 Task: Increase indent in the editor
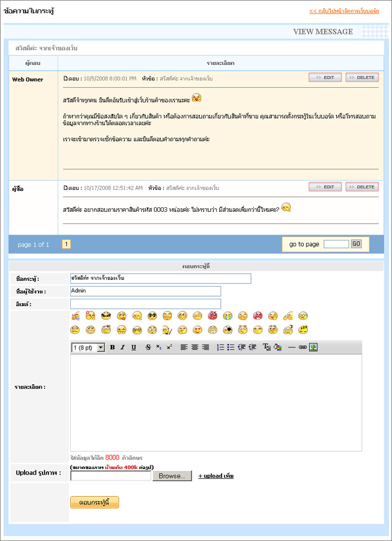252,347
